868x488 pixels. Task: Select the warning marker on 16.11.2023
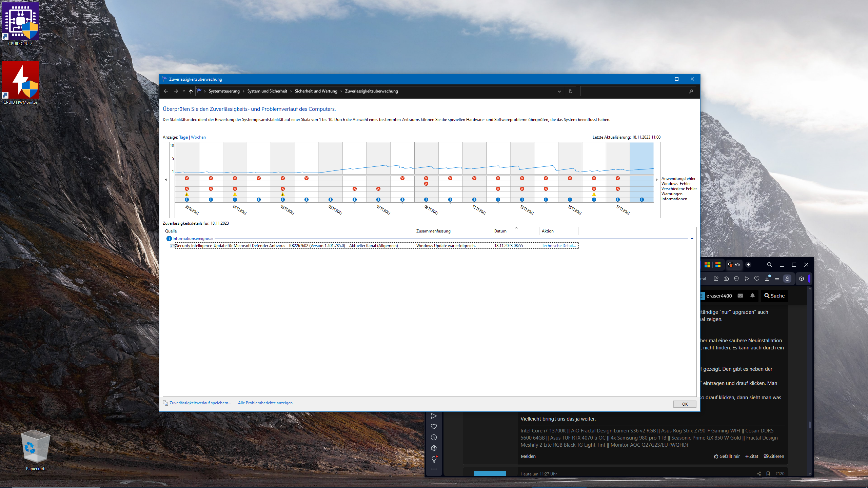pyautogui.click(x=594, y=195)
